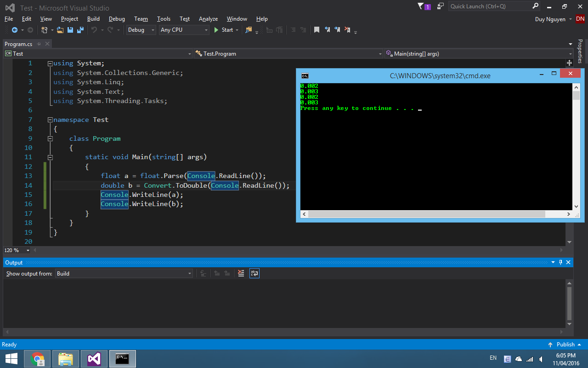Click the green Start debugging button
This screenshot has height=368, width=588.
[x=224, y=30]
